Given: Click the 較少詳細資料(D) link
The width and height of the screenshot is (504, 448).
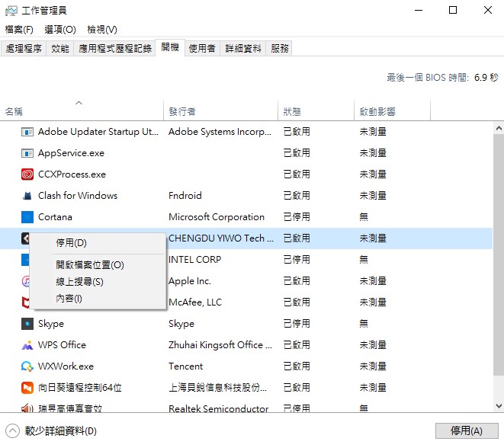Looking at the screenshot, I should pyautogui.click(x=61, y=431).
